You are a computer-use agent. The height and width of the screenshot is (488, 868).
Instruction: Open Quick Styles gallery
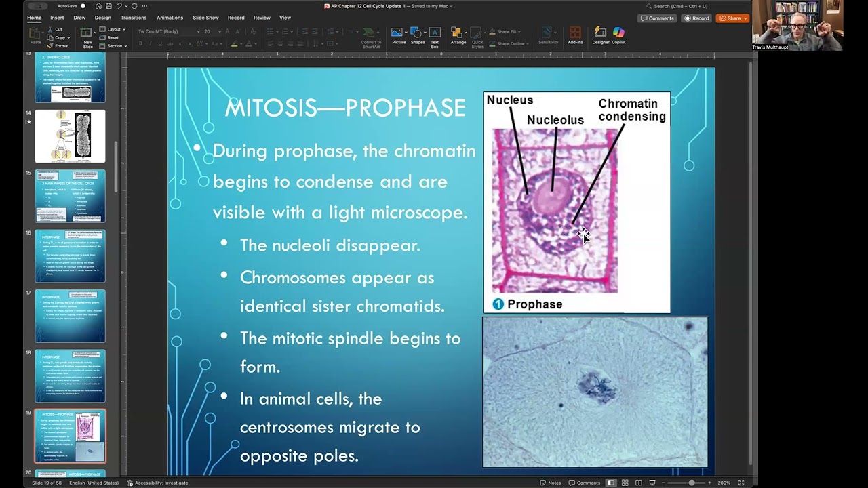coord(477,38)
